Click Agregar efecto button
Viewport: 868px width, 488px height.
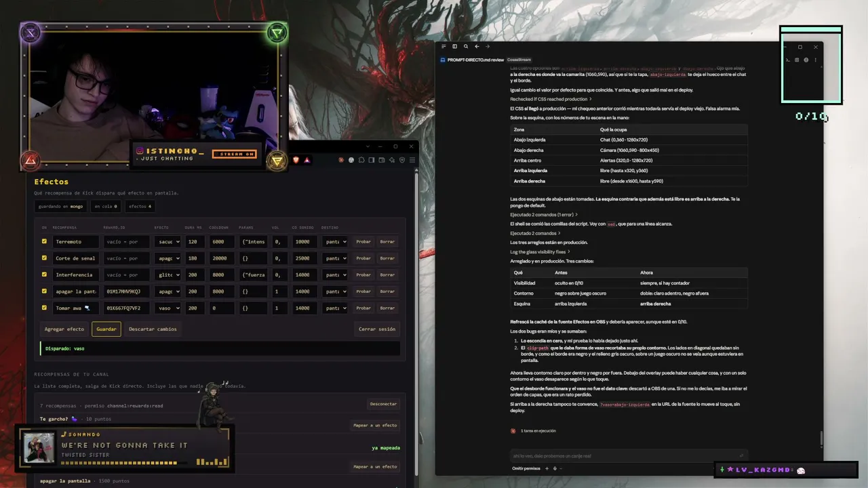point(64,329)
